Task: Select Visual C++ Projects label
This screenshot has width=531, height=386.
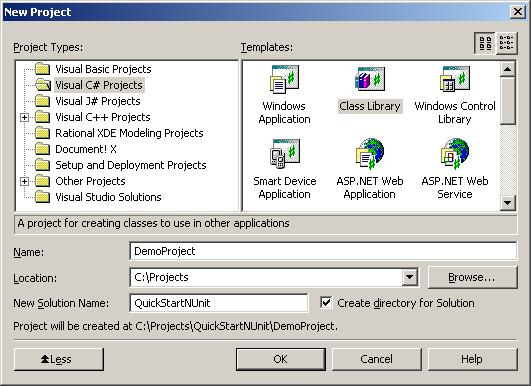Action: [x=103, y=117]
